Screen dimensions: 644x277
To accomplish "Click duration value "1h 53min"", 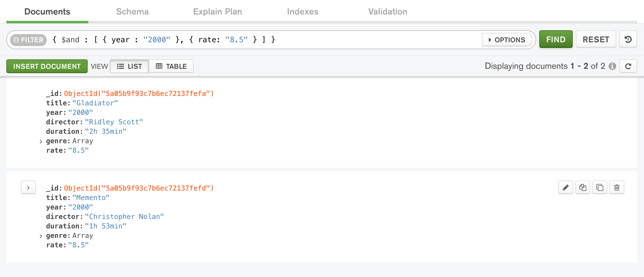I will point(106,226).
